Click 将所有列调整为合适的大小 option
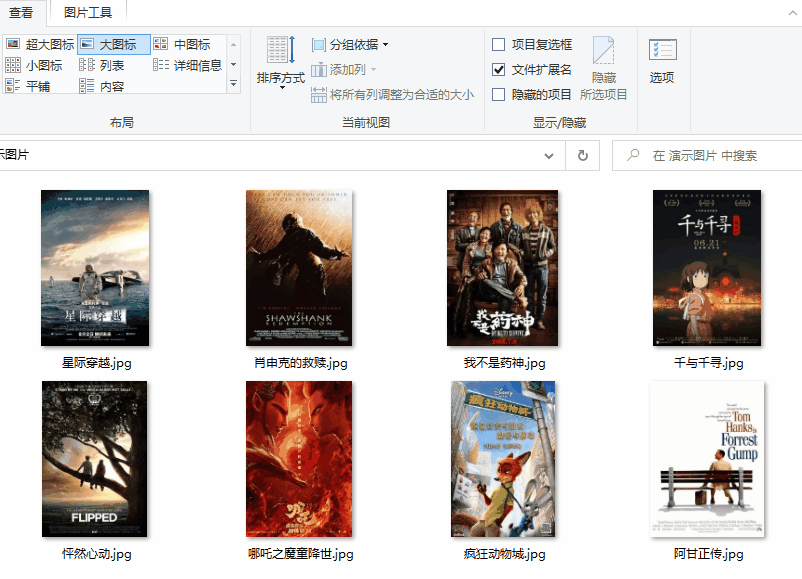This screenshot has width=802, height=579. pyautogui.click(x=392, y=95)
